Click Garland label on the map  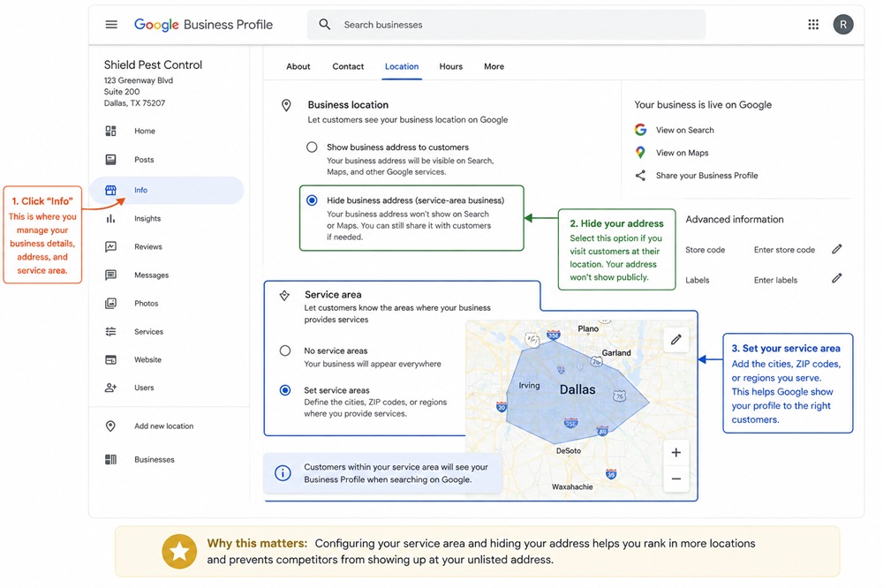(616, 353)
